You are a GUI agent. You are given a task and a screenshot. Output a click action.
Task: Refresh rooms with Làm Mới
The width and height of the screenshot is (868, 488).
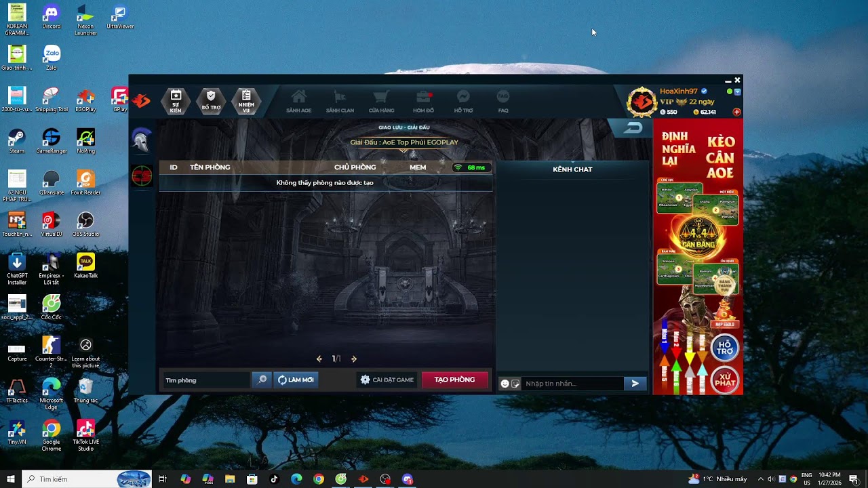296,380
